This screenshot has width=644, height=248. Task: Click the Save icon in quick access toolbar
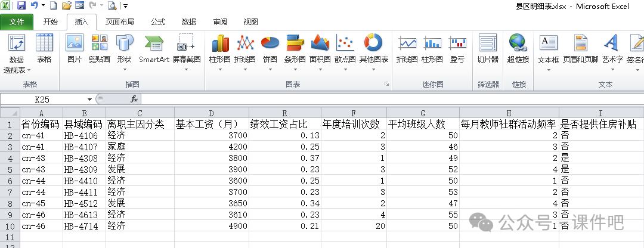pos(21,6)
